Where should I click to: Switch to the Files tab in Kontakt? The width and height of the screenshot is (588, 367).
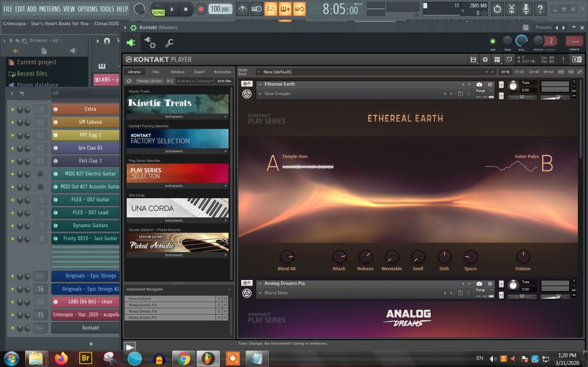[x=156, y=72]
